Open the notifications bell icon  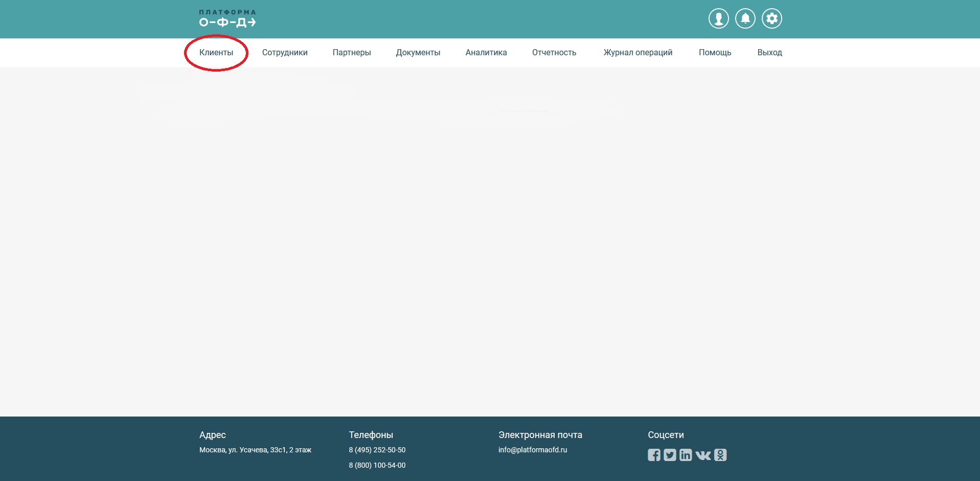[745, 18]
